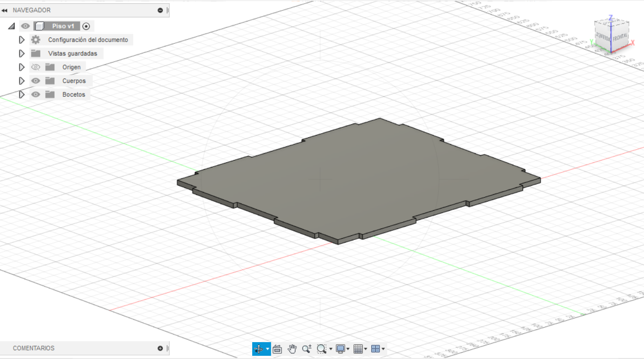This screenshot has height=359, width=644.
Task: Click the FRONTAL face of the ViewCube
Action: [x=620, y=38]
